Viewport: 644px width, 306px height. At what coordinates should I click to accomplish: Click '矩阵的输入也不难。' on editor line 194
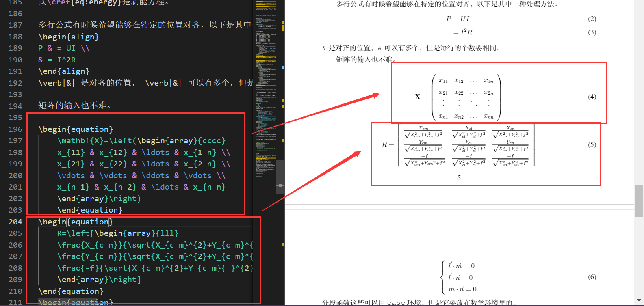pyautogui.click(x=75, y=106)
